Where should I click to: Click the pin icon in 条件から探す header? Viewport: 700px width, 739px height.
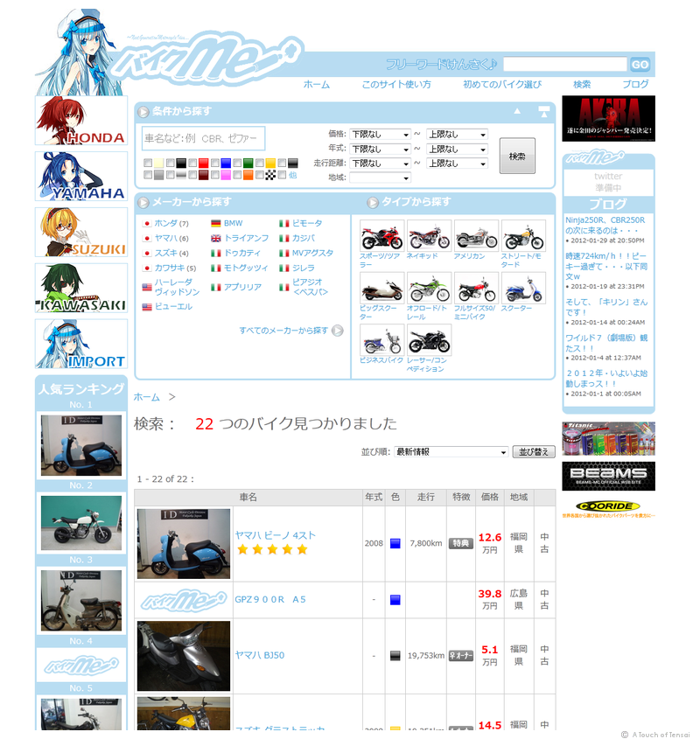[544, 111]
